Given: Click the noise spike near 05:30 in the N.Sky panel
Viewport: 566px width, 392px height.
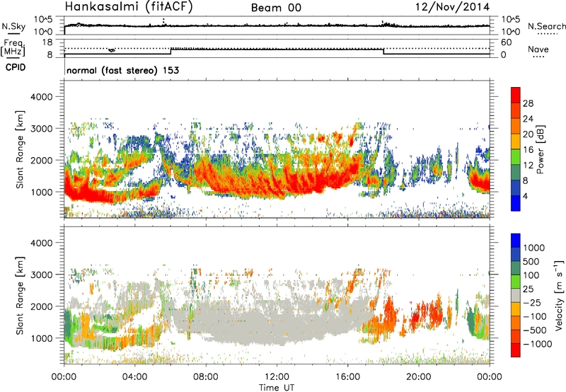Looking at the screenshot, I should tap(163, 22).
